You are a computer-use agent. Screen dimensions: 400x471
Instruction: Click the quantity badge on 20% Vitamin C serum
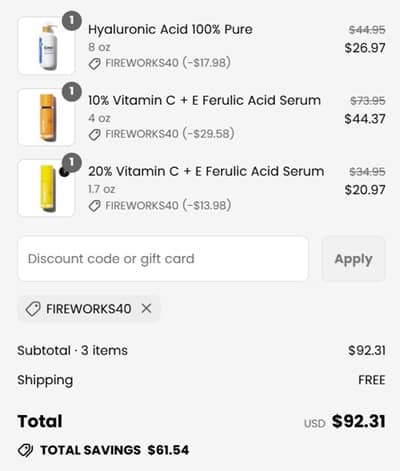(x=72, y=162)
